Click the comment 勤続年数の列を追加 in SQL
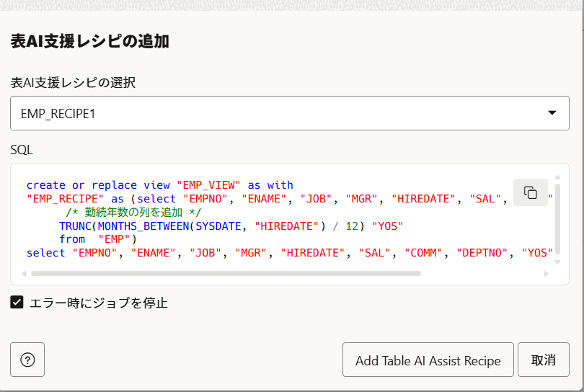Viewport: 584px width, 392px height. pyautogui.click(x=133, y=212)
